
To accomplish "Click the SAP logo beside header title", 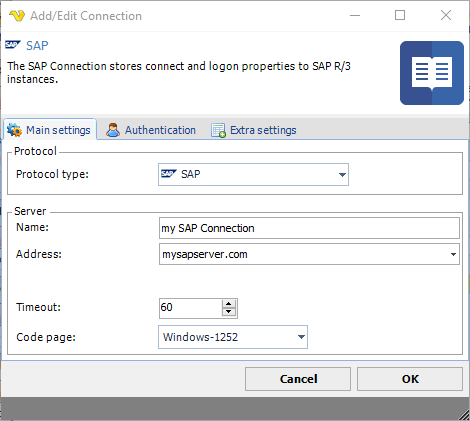I will [x=13, y=45].
